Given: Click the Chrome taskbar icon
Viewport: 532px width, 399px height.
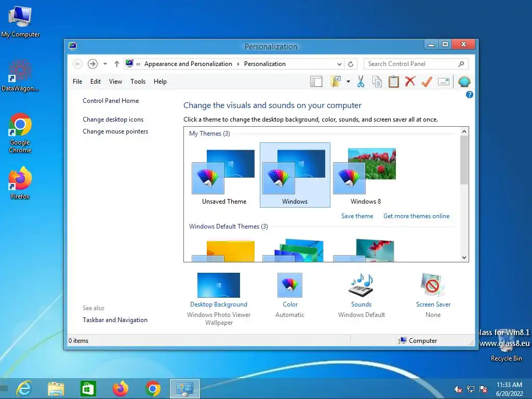Looking at the screenshot, I should click(153, 389).
